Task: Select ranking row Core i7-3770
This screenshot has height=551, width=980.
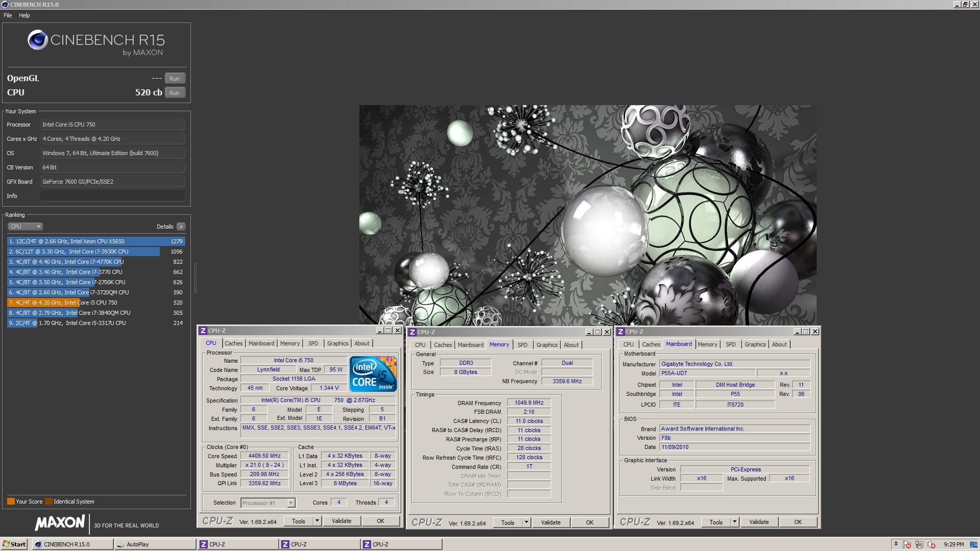Action: [96, 272]
